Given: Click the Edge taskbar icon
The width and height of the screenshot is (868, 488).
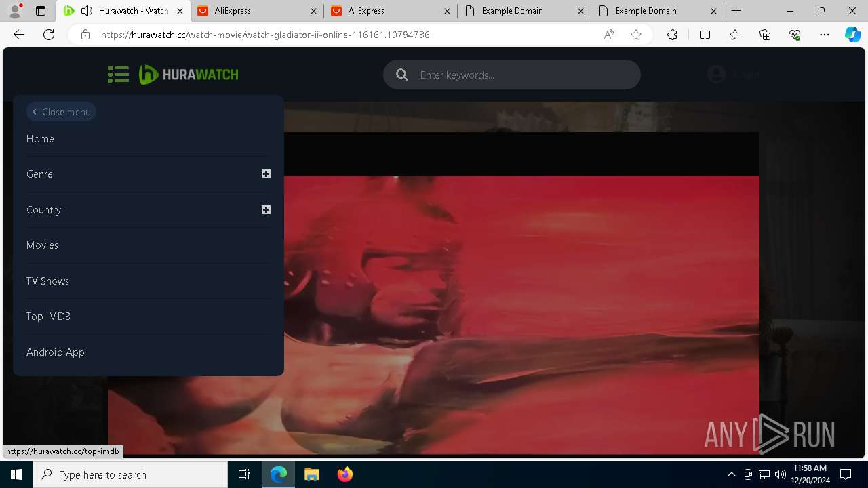Looking at the screenshot, I should click(x=279, y=474).
